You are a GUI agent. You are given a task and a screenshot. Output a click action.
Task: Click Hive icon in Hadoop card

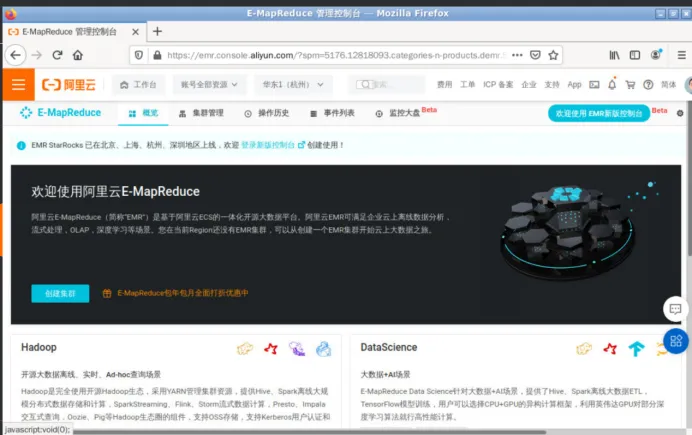(x=245, y=349)
